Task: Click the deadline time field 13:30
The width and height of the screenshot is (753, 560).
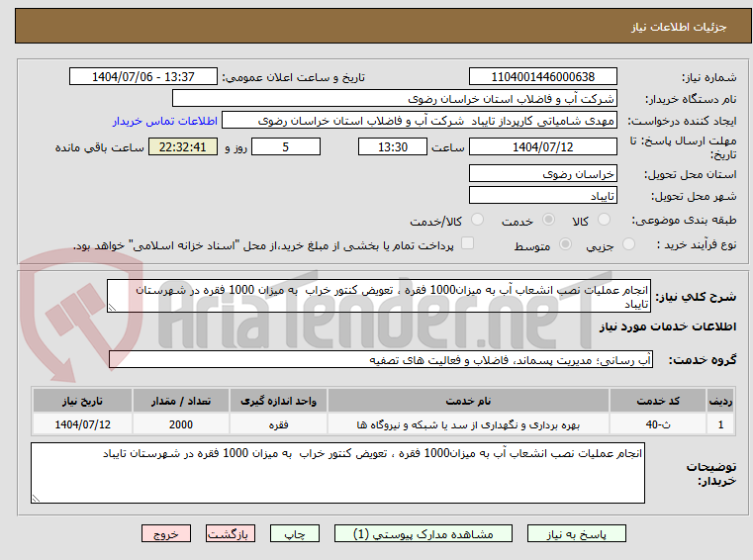Action: 393,147
